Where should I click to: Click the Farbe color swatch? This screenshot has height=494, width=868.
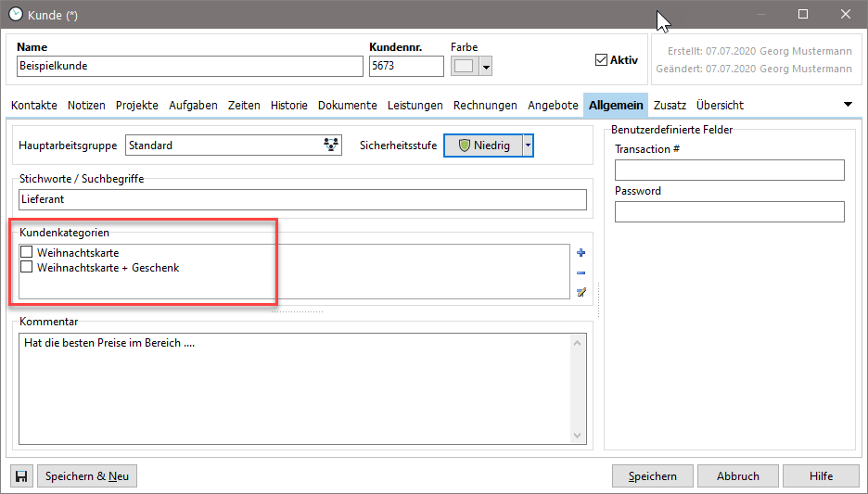point(464,67)
